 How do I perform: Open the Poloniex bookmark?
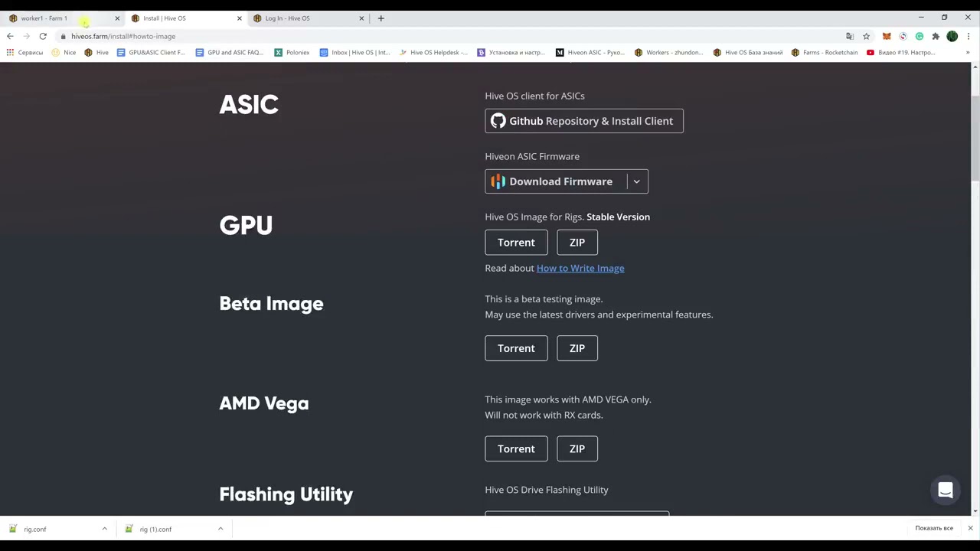(x=291, y=52)
